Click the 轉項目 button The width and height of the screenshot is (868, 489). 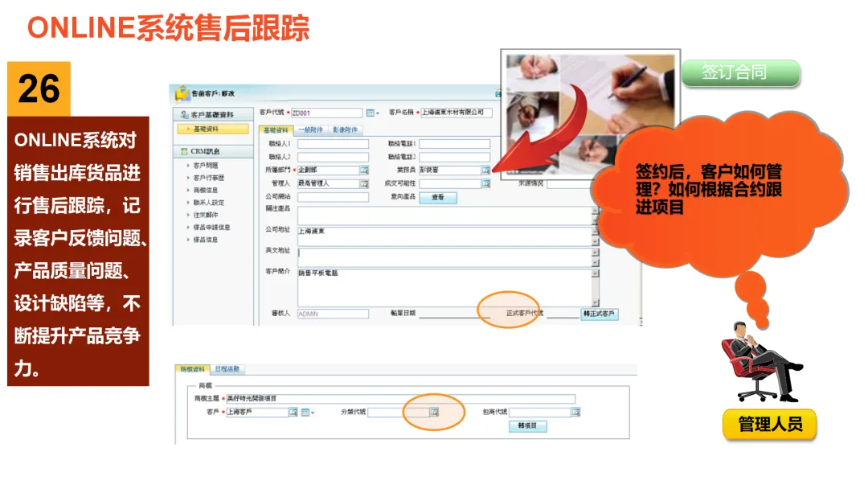click(x=527, y=426)
